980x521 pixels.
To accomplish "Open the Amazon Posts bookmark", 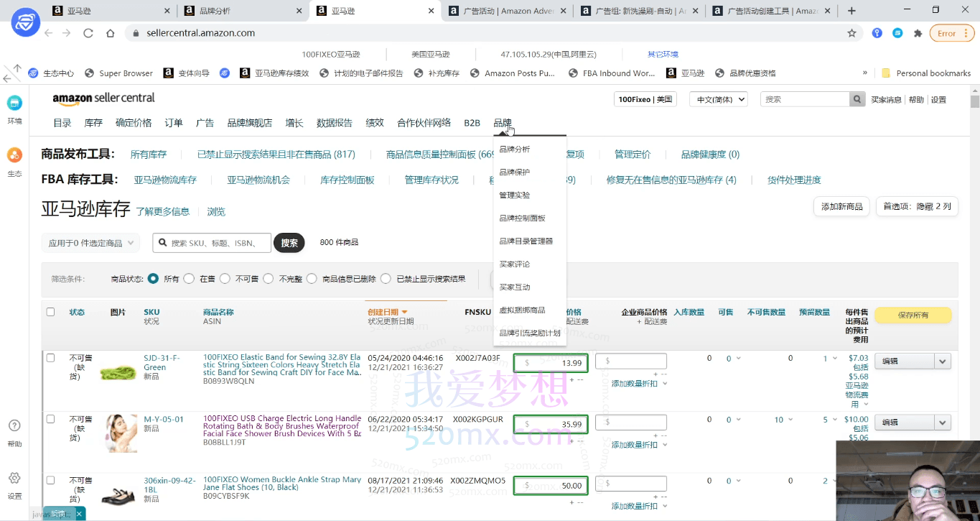I will (x=513, y=73).
